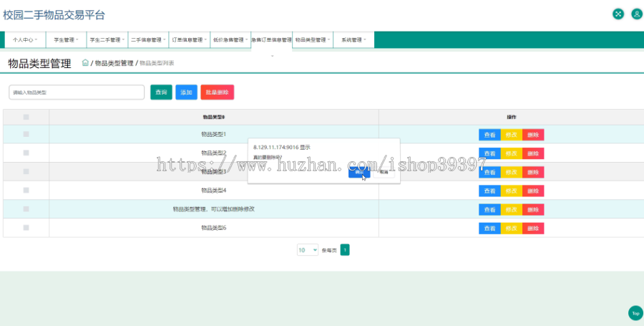Delete 物品类型6 with the 删除 button

coord(533,228)
